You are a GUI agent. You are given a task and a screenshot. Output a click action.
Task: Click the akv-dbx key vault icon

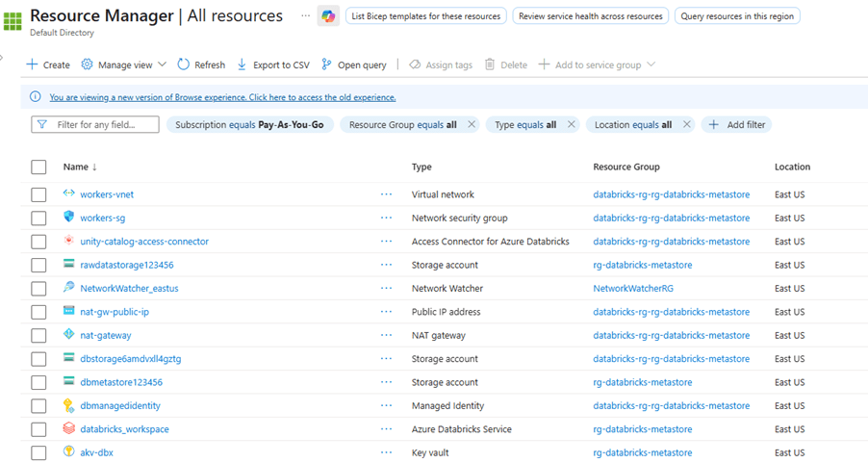point(69,452)
